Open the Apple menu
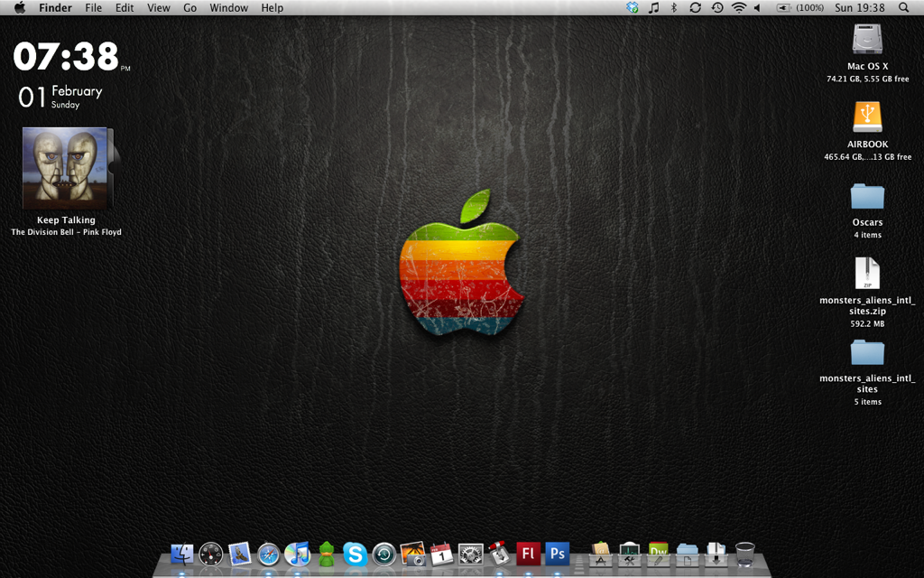924x578 pixels. 20,7
